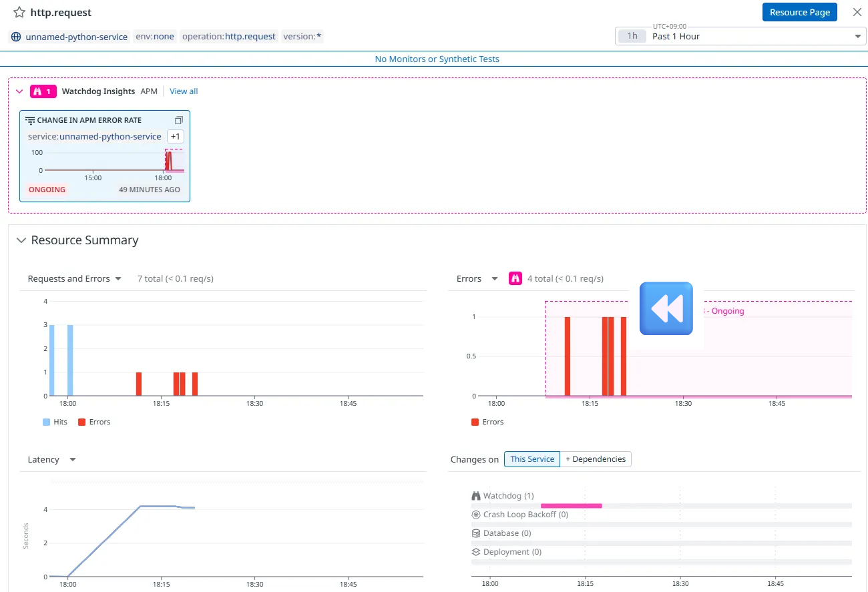
Task: Click the ONGOING status label
Action: point(47,190)
